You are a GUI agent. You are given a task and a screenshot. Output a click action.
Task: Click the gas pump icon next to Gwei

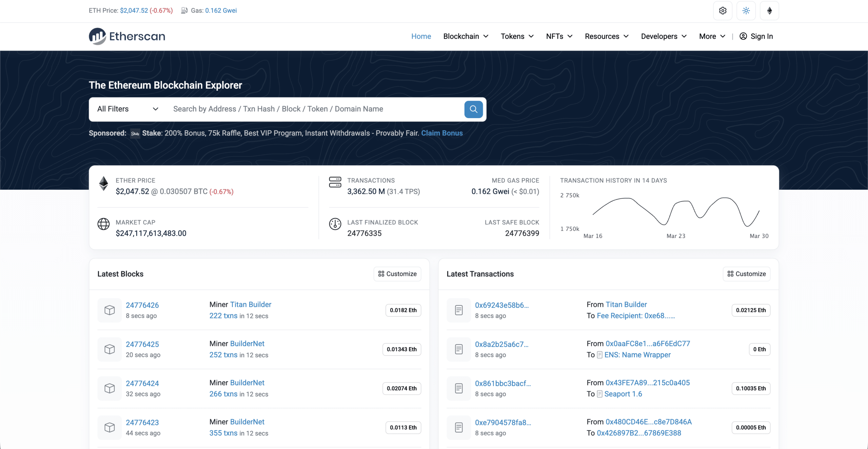pyautogui.click(x=184, y=11)
